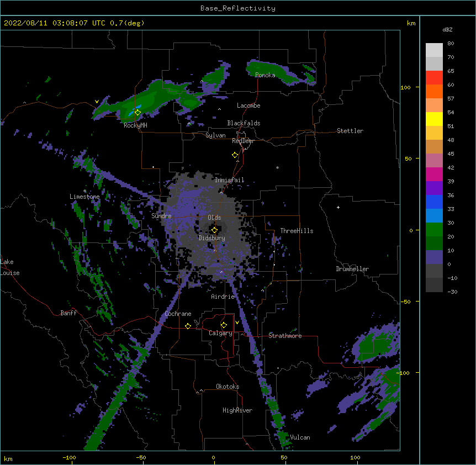Click the 100 tick on vertical axis
Screen dimensions: 476x465
(x=405, y=87)
